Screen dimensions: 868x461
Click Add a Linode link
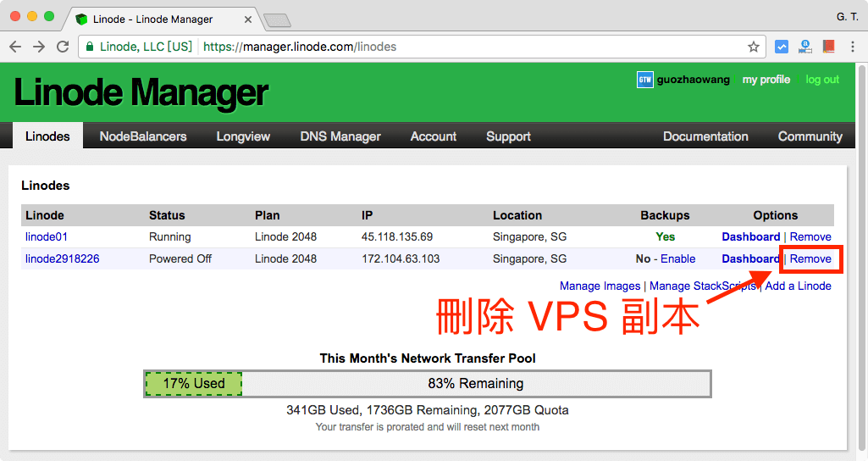(x=799, y=286)
